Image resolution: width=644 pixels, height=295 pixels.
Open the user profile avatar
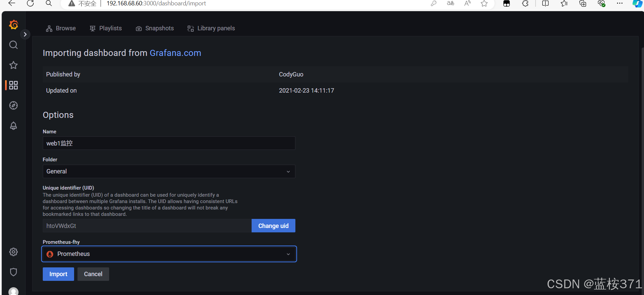(x=13, y=291)
